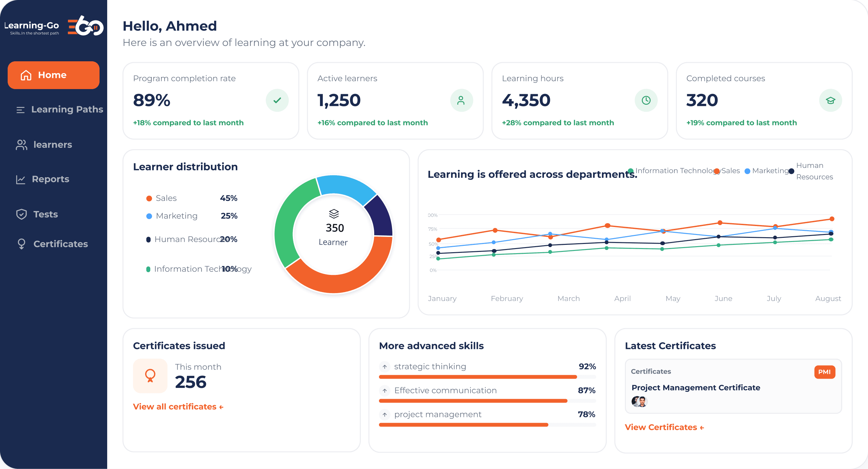Viewport: 868px width, 469px height.
Task: Click the strategic thinking progress bar
Action: (x=487, y=377)
